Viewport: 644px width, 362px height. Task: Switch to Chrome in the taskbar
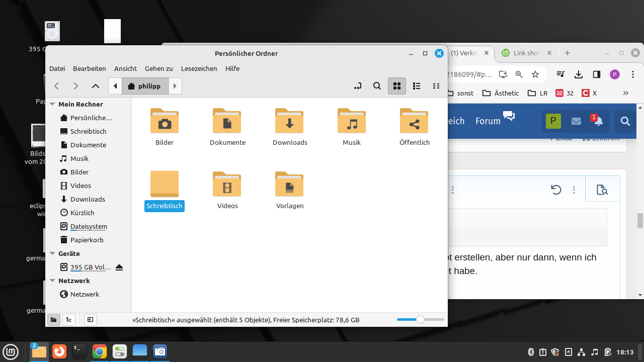pos(100,351)
